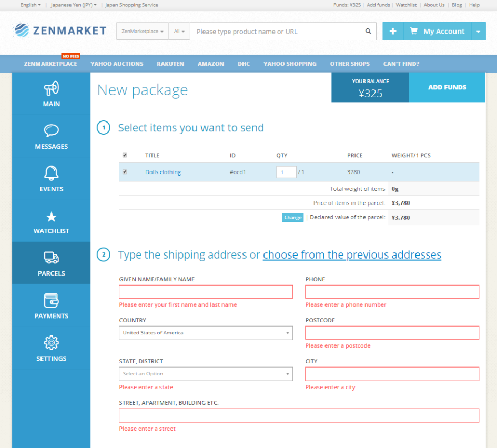497x448 pixels.
Task: Click the megaphone Main icon in sidebar
Action: click(51, 88)
